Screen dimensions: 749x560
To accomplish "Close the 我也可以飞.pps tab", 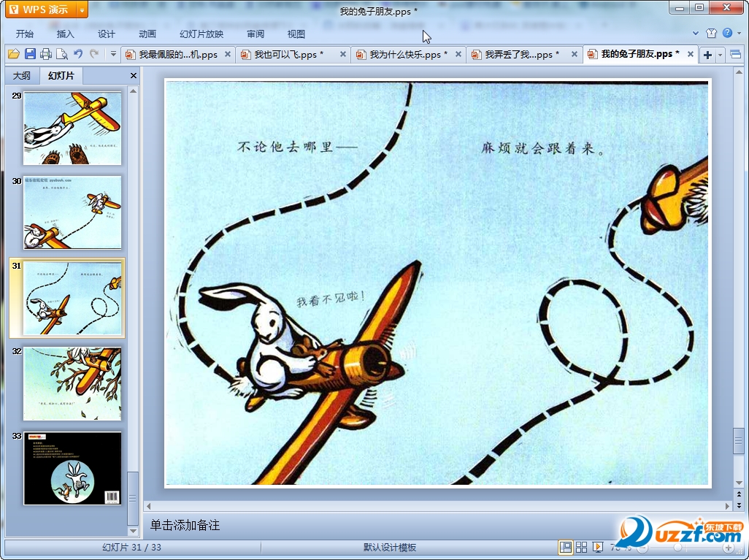I will click(x=343, y=55).
